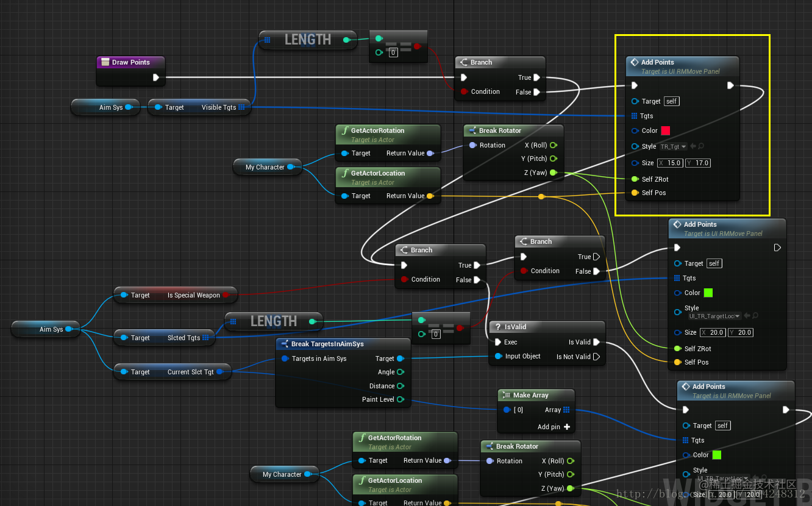
Task: Click green Color swatch on middle Add Points node
Action: pyautogui.click(x=708, y=293)
